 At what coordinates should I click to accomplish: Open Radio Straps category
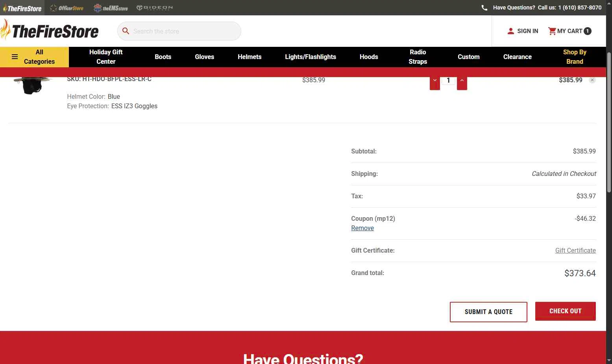(x=418, y=57)
